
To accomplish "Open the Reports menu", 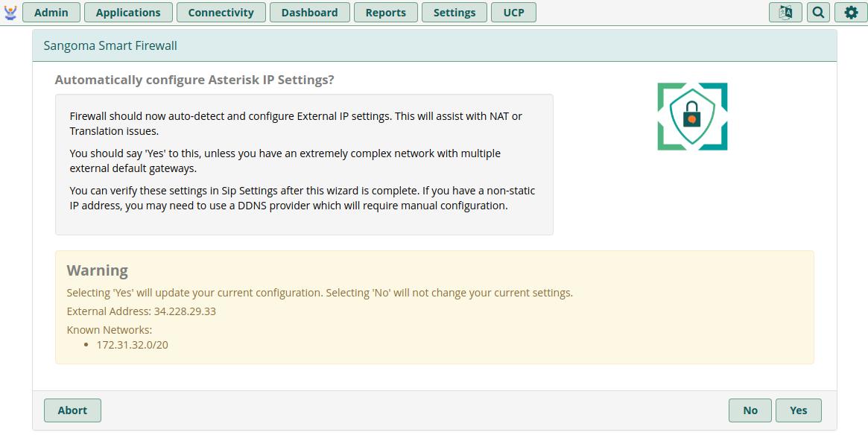I will (386, 13).
